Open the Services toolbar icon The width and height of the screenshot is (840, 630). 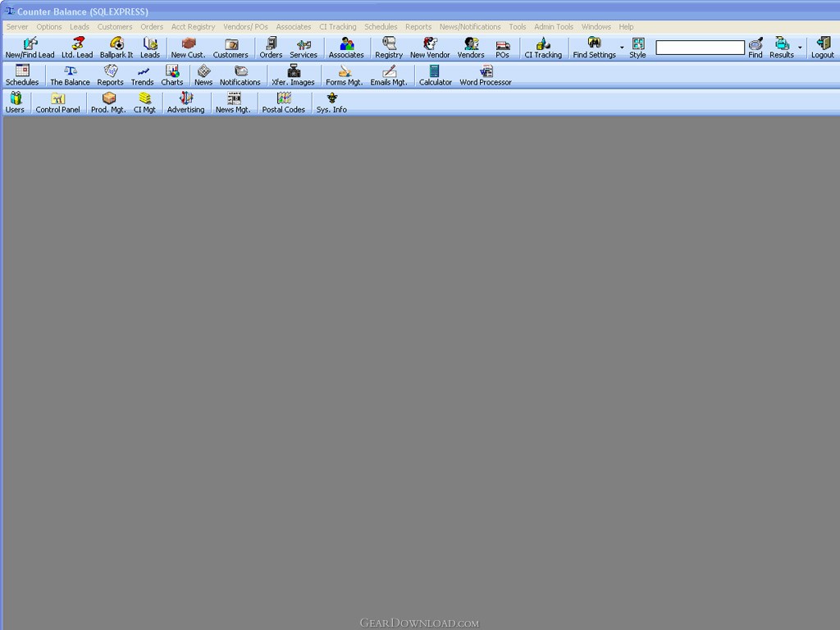pos(304,48)
